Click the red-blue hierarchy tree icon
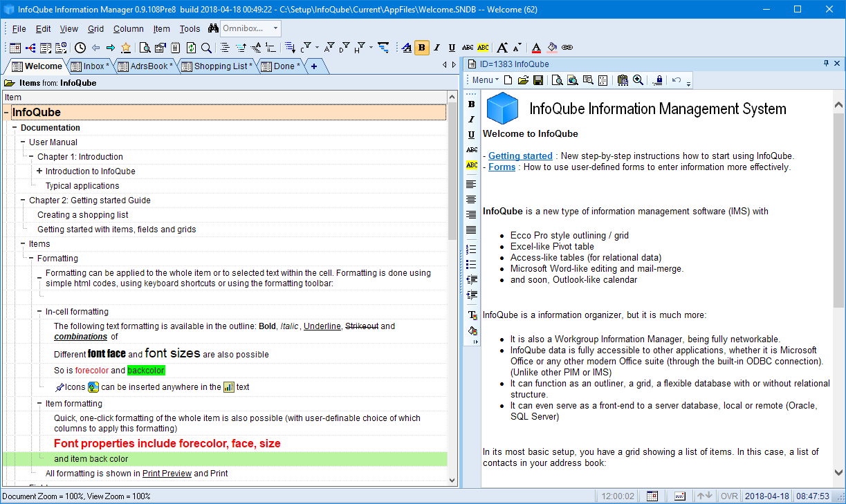Image resolution: width=846 pixels, height=504 pixels. pyautogui.click(x=30, y=48)
